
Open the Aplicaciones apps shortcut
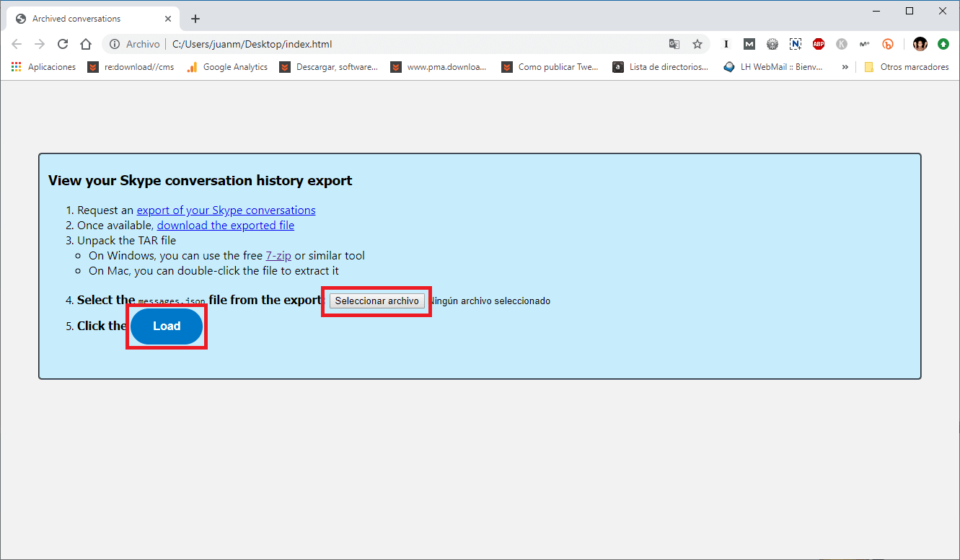click(43, 67)
